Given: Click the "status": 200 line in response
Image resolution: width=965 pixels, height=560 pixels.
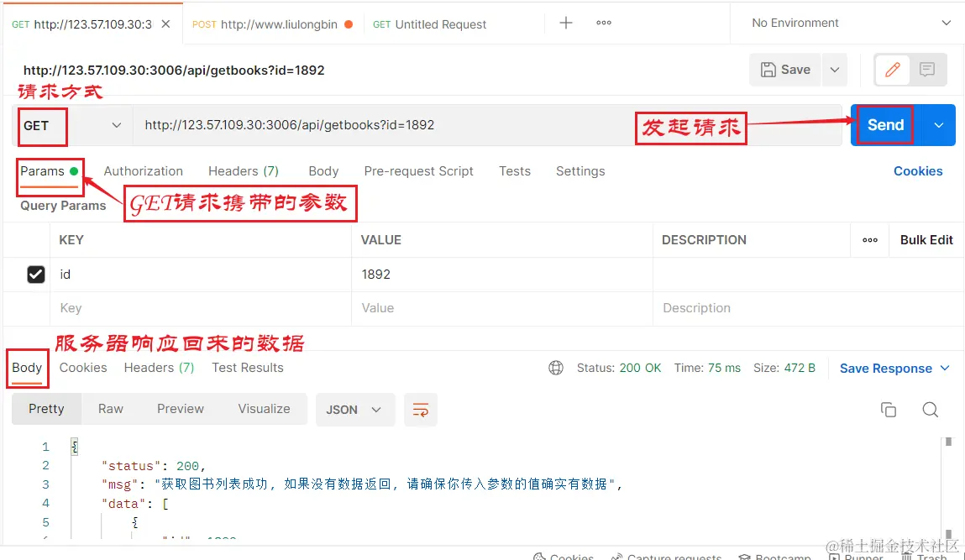Looking at the screenshot, I should tap(153, 466).
